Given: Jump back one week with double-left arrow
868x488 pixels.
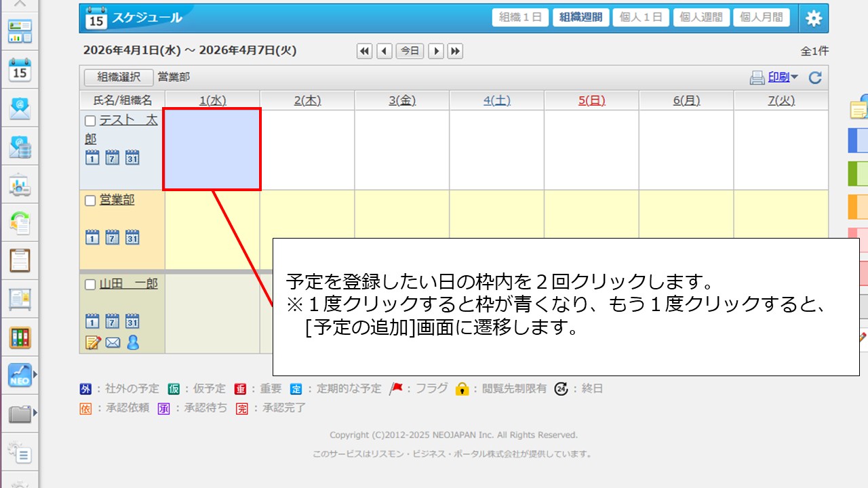Looking at the screenshot, I should tap(365, 51).
